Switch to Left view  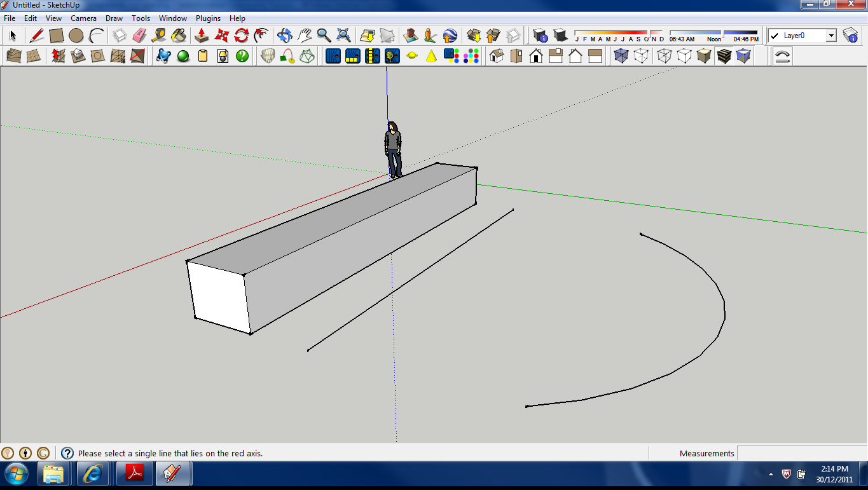click(x=595, y=56)
